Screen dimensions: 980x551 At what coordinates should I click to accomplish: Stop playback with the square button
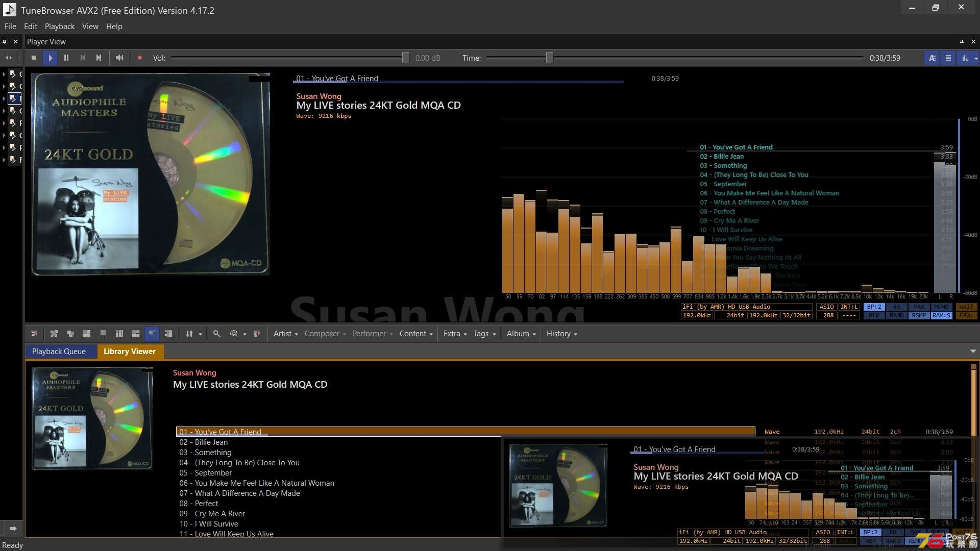pyautogui.click(x=34, y=58)
